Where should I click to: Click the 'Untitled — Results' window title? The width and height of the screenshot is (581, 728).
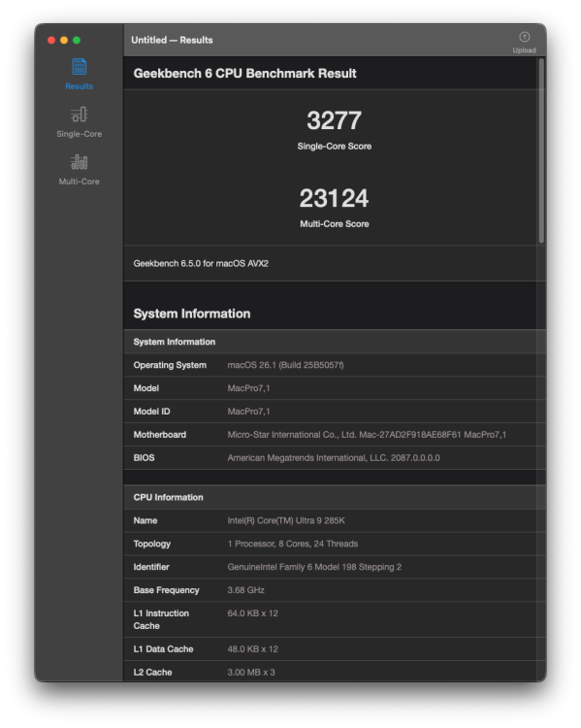point(172,40)
